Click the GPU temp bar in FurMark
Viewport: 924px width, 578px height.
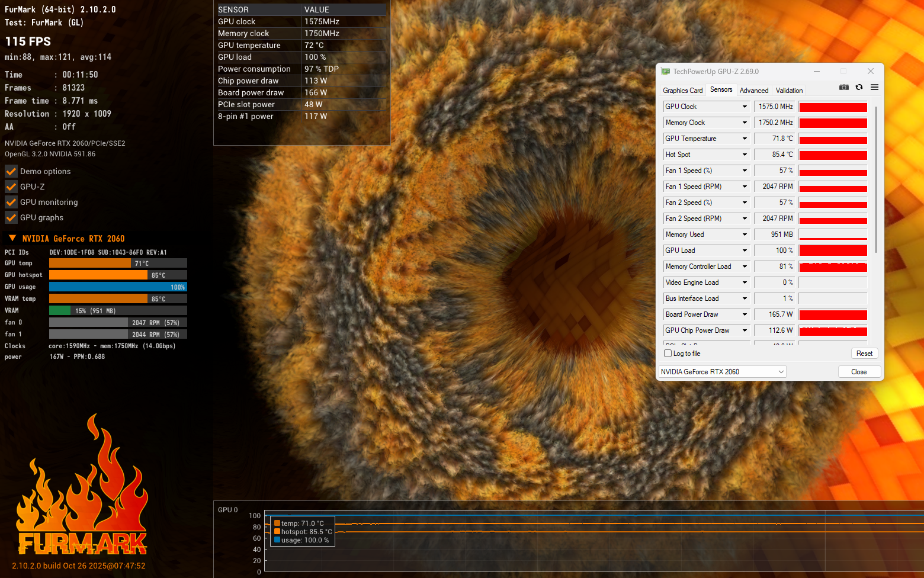point(118,263)
